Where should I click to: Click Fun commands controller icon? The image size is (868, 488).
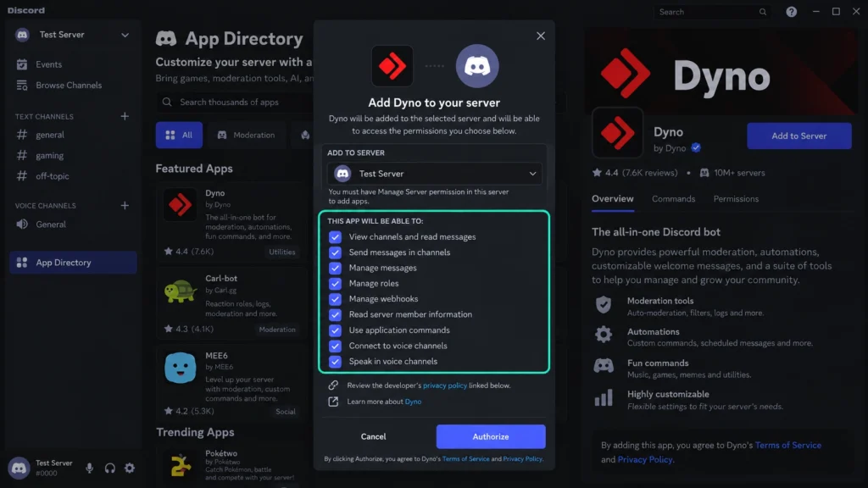tap(604, 366)
